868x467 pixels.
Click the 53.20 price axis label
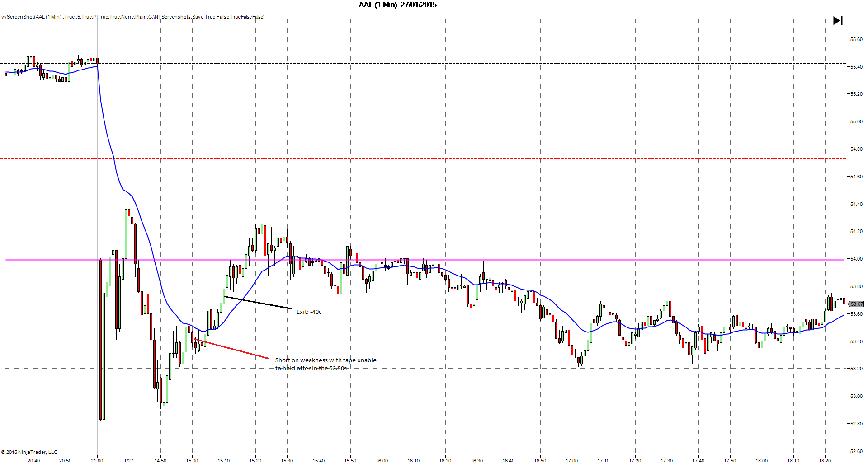pyautogui.click(x=856, y=369)
